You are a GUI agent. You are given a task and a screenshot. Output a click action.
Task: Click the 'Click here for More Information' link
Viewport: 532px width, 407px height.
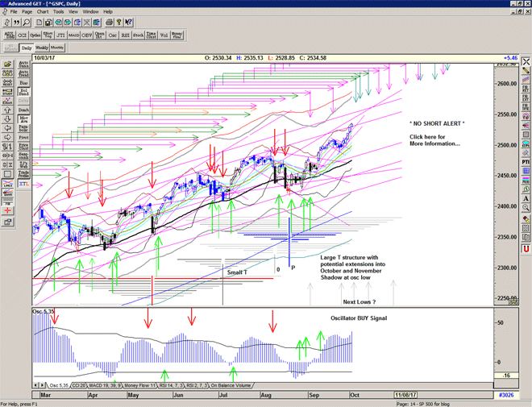click(435, 139)
